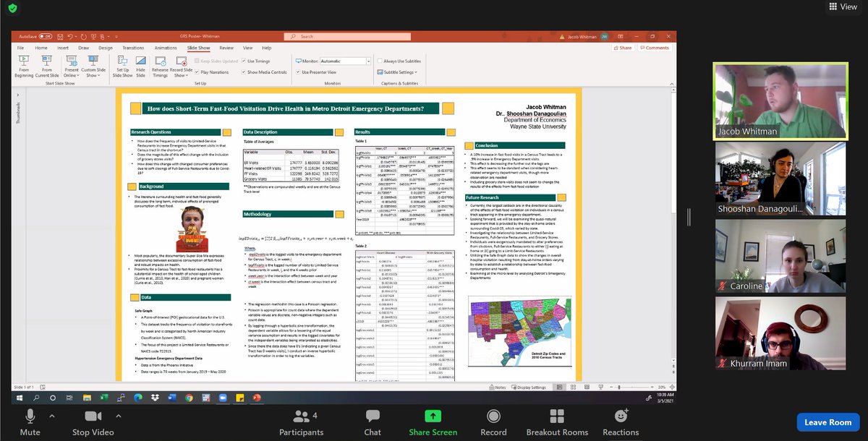Image resolution: width=868 pixels, height=441 pixels.
Task: Save the presentation via save icon
Action: pos(60,36)
